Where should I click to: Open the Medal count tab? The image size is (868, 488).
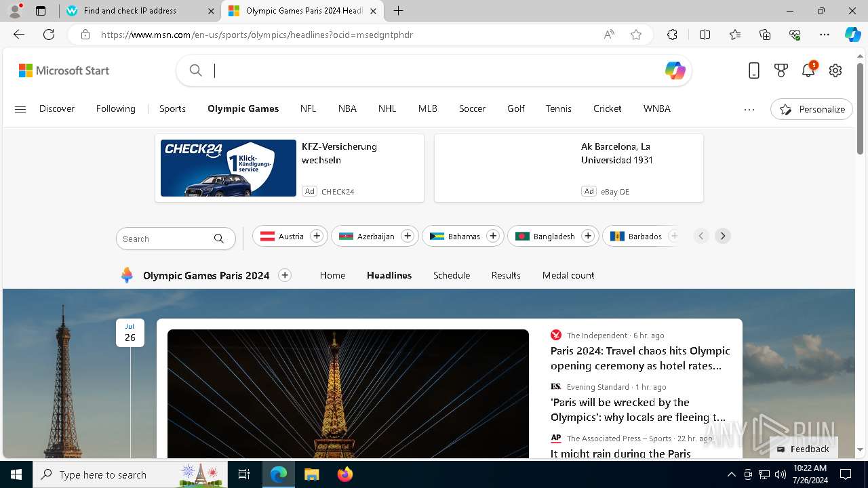click(x=568, y=275)
